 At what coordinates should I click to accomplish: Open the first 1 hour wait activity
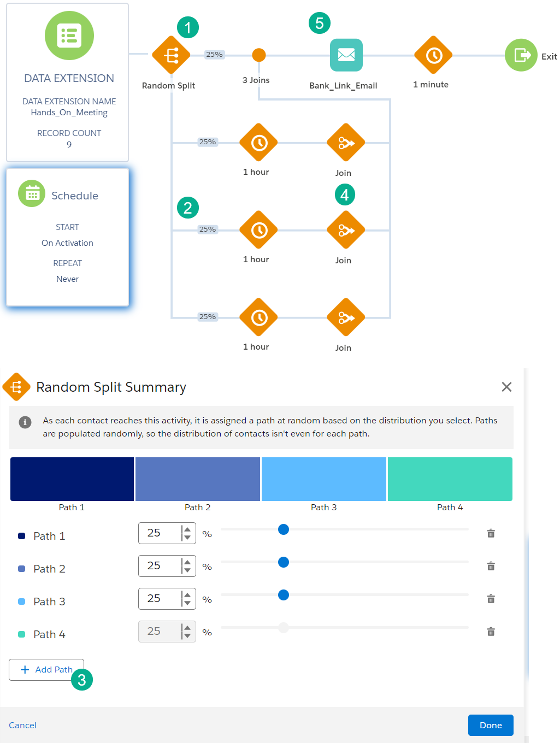pos(258,142)
